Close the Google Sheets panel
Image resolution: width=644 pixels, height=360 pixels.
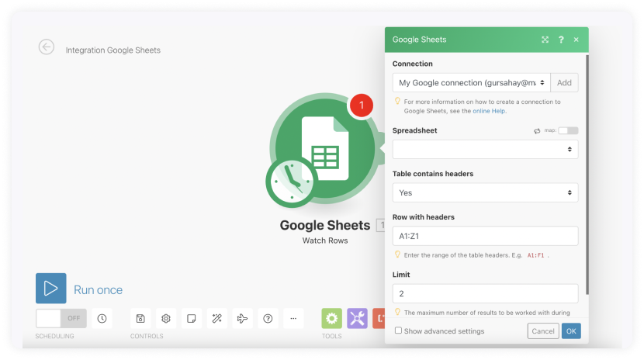coord(576,40)
